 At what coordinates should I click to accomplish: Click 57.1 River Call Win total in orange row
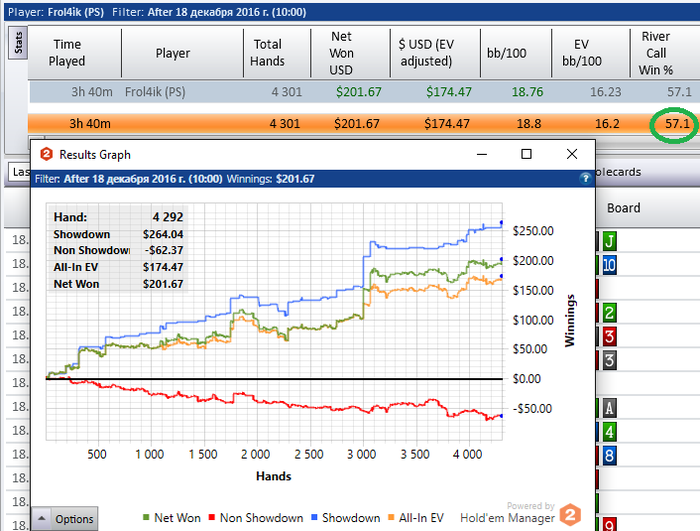click(x=677, y=124)
